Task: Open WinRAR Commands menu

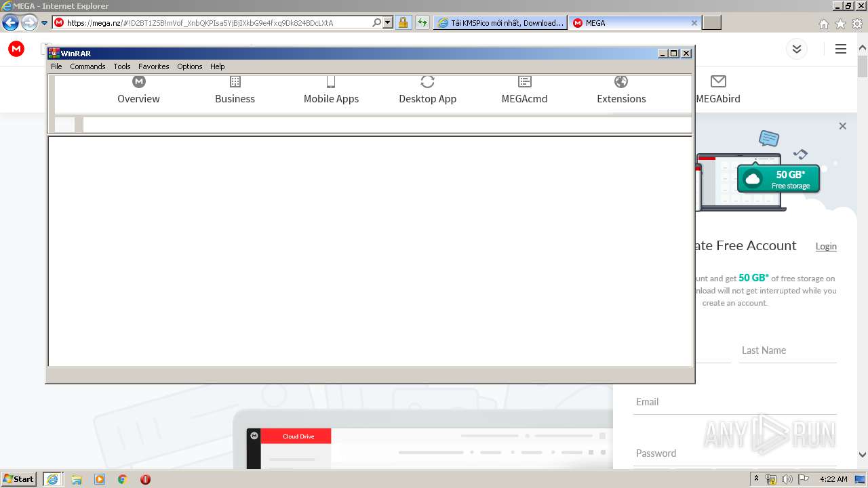Action: (87, 66)
